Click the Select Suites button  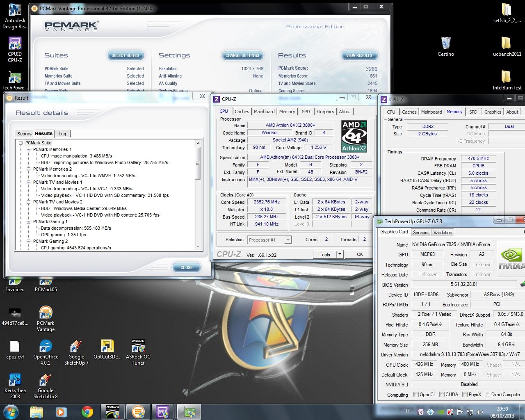click(x=126, y=55)
